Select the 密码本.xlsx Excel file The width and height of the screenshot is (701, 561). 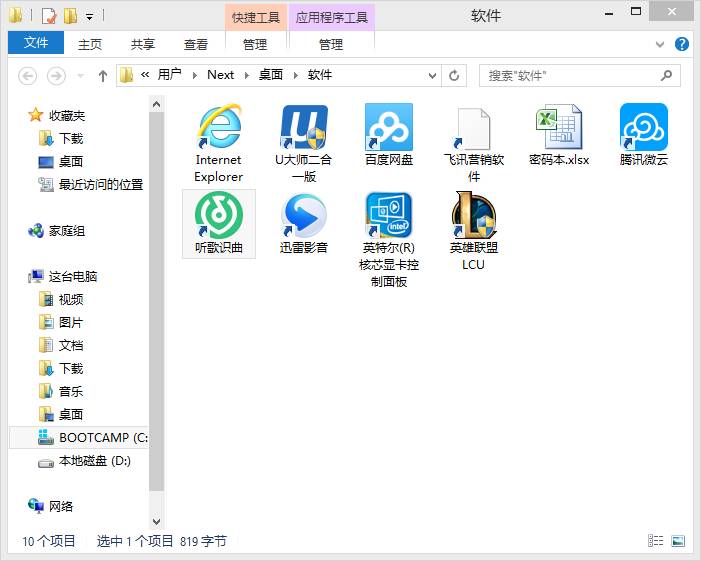tap(559, 135)
